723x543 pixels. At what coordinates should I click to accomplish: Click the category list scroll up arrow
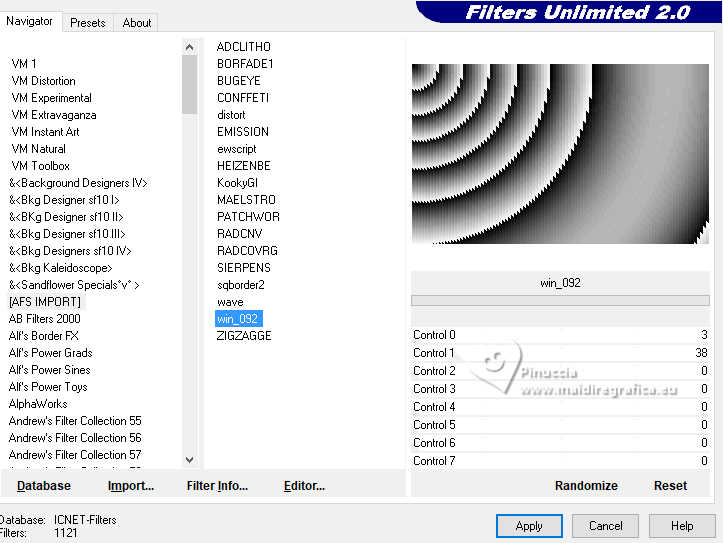(190, 47)
